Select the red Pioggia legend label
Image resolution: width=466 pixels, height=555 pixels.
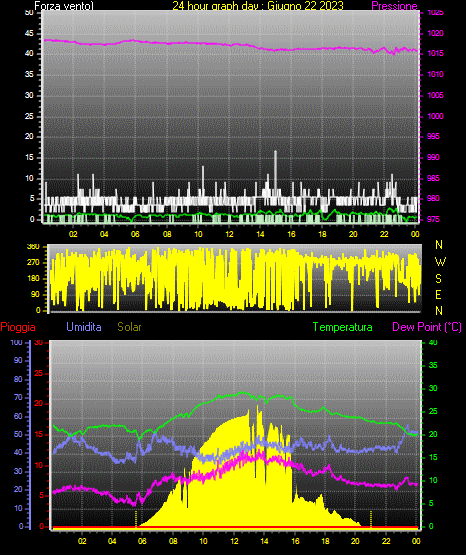click(18, 327)
